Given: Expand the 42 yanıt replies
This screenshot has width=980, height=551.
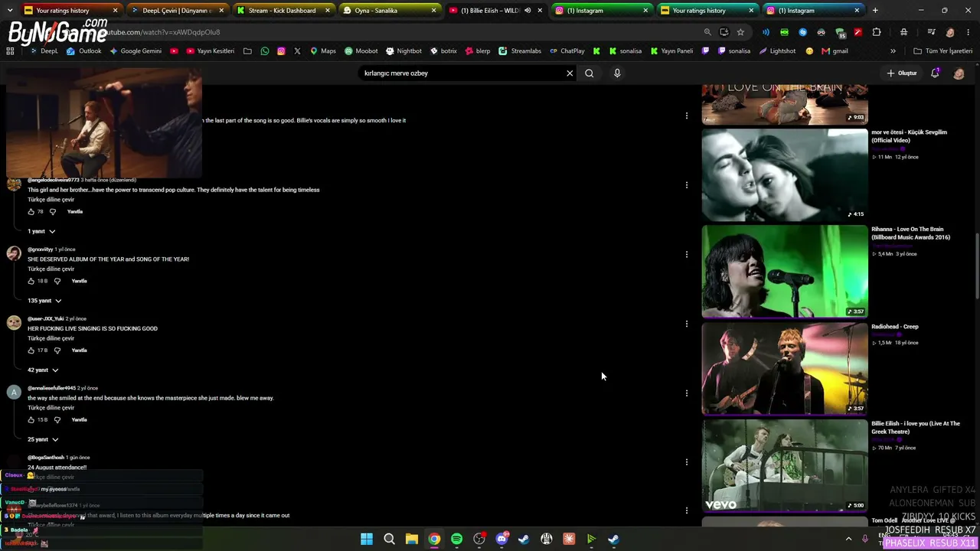Looking at the screenshot, I should click(44, 370).
